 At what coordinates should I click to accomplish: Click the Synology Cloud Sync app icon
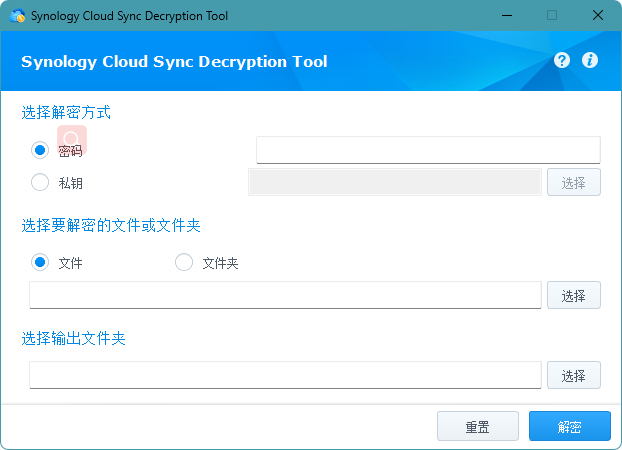click(x=17, y=15)
